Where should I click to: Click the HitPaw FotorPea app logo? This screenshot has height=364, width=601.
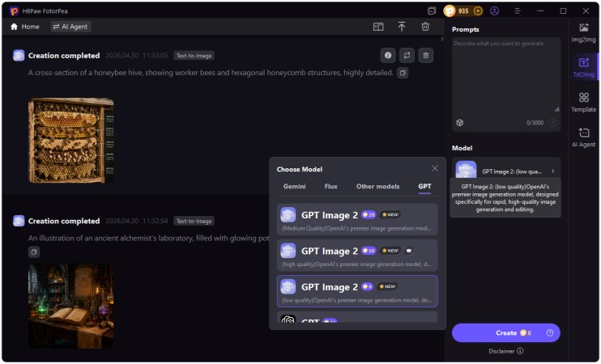(x=15, y=11)
